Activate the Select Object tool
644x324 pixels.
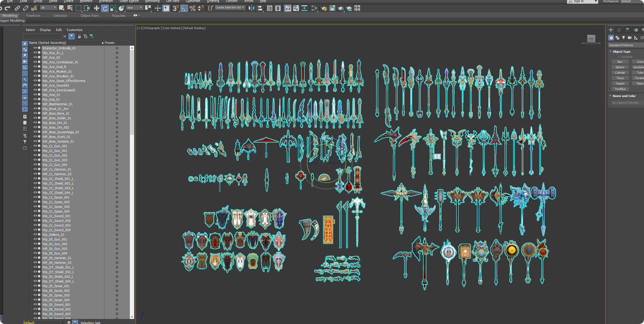[61, 8]
